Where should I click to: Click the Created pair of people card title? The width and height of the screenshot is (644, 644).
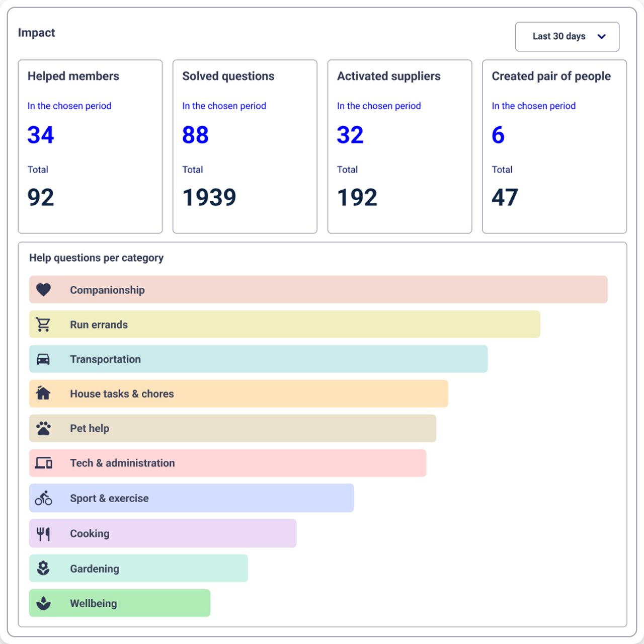551,76
